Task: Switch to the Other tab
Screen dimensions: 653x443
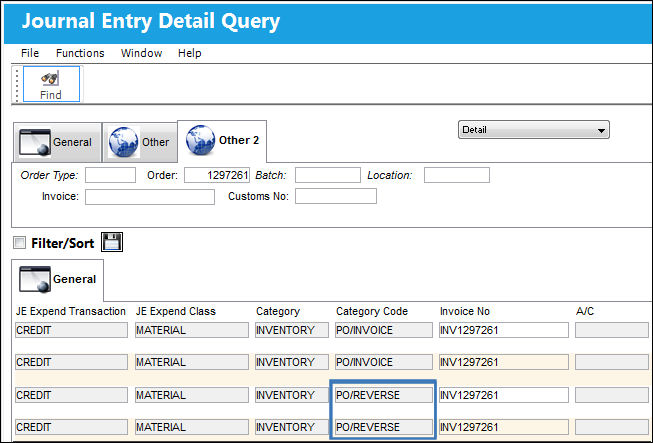Action: 140,142
